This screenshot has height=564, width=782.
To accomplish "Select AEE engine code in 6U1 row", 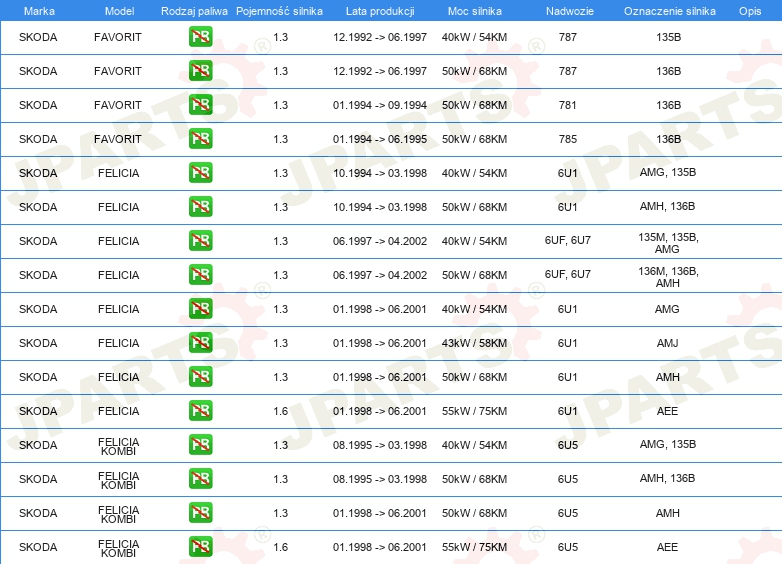I will coord(667,411).
